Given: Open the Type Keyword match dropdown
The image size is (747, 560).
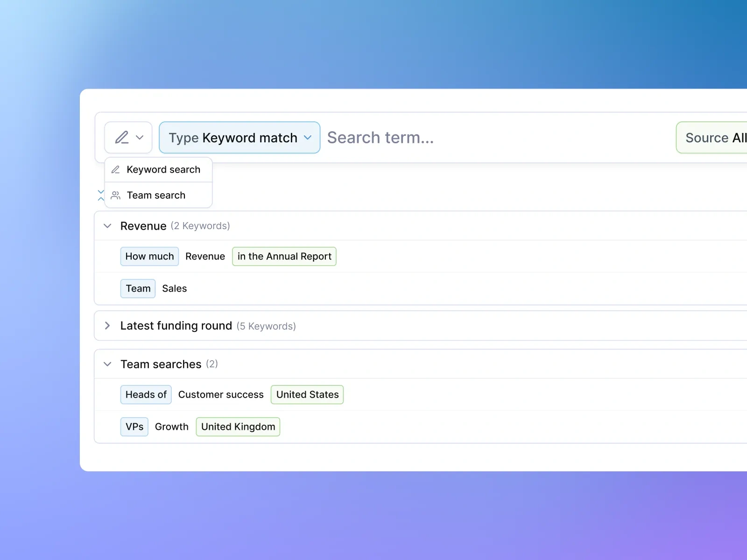Looking at the screenshot, I should click(x=240, y=138).
